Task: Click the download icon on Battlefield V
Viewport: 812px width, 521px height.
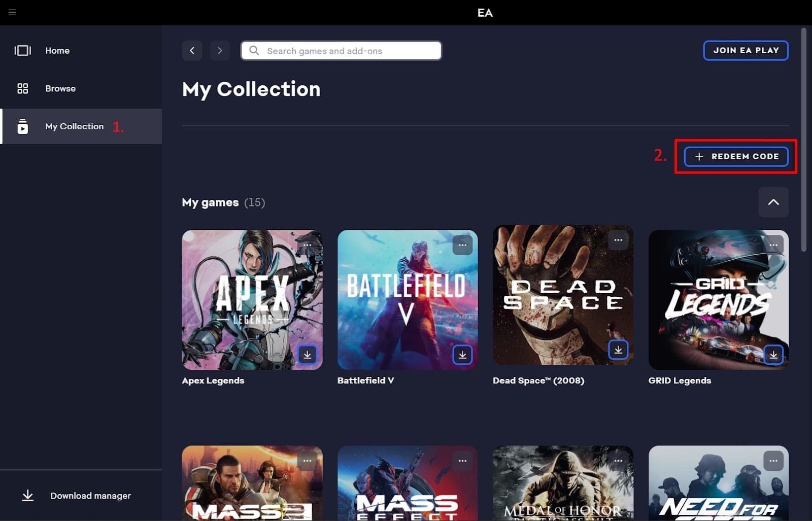Action: (x=462, y=355)
